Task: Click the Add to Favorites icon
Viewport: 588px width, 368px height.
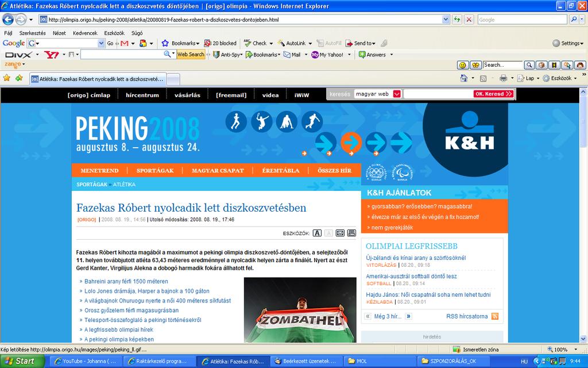Action: pyautogui.click(x=19, y=78)
